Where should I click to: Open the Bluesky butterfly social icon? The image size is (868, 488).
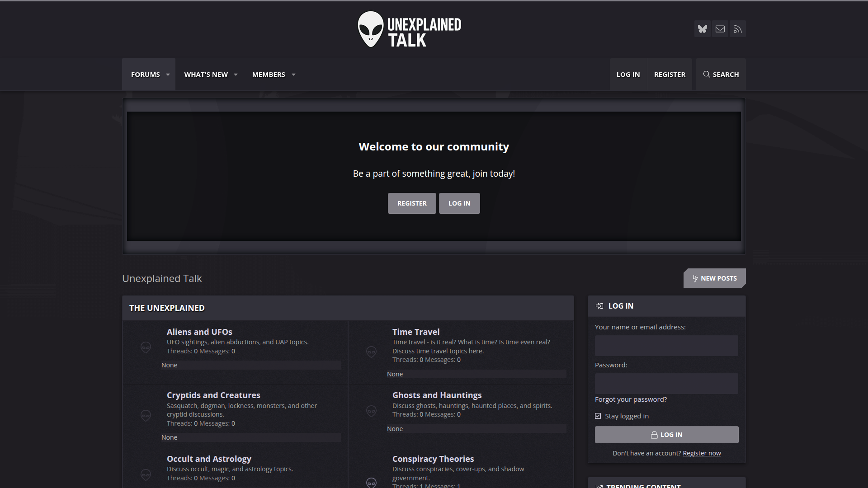pos(702,29)
